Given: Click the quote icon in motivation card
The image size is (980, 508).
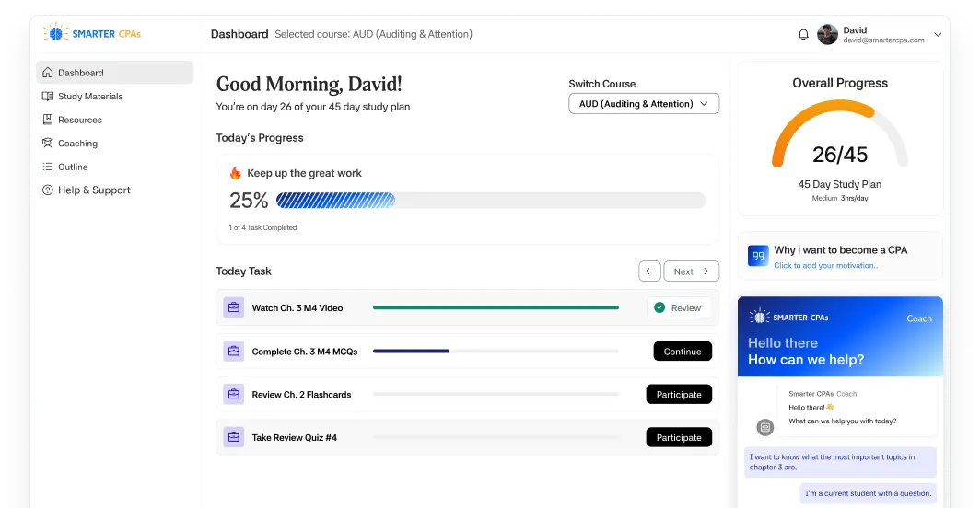Looking at the screenshot, I should coord(758,256).
